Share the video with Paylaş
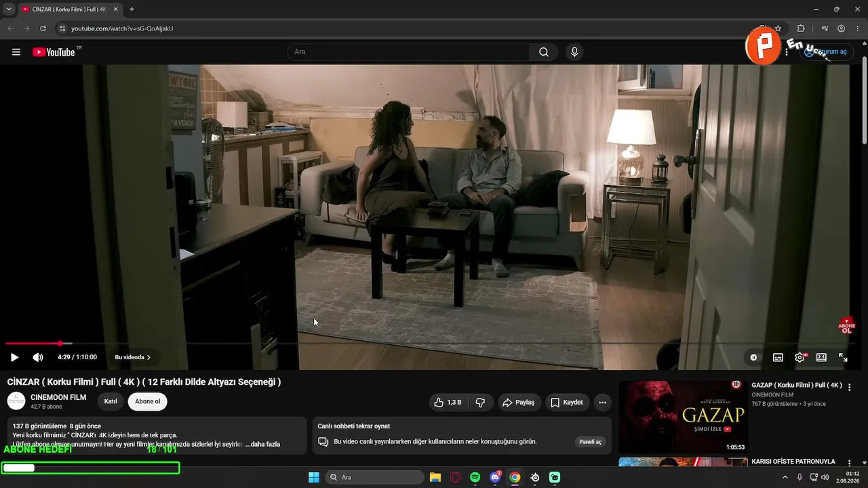 coord(519,403)
